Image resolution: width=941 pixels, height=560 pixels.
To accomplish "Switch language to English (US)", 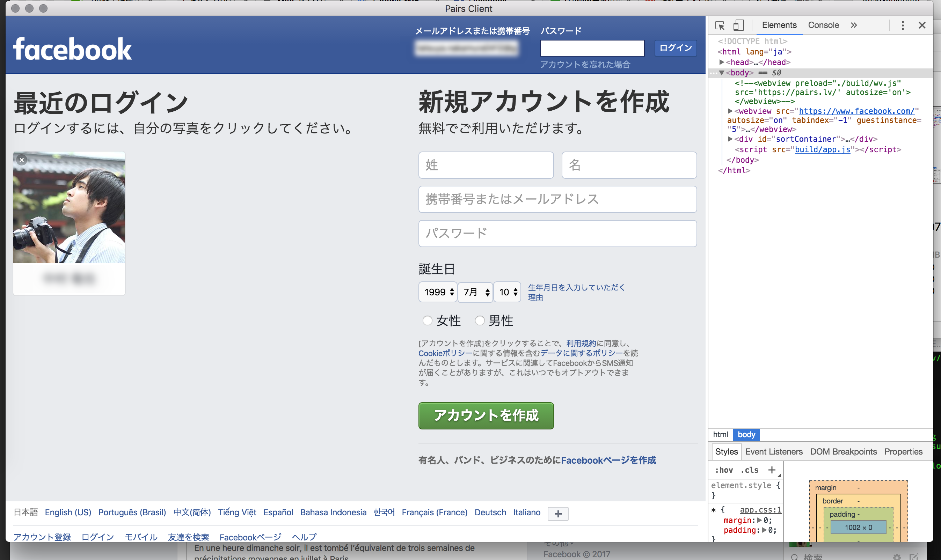I will pos(68,513).
